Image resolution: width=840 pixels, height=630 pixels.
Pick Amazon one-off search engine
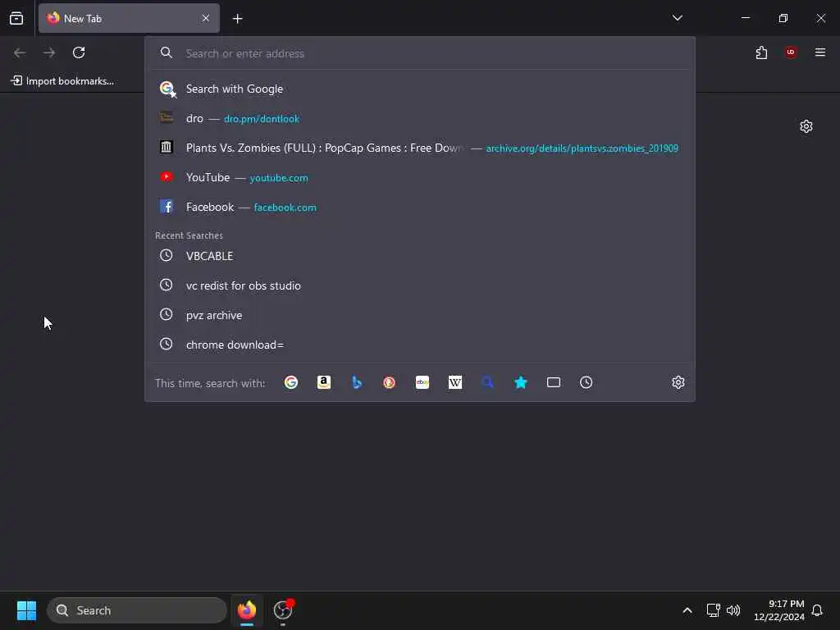pos(323,382)
